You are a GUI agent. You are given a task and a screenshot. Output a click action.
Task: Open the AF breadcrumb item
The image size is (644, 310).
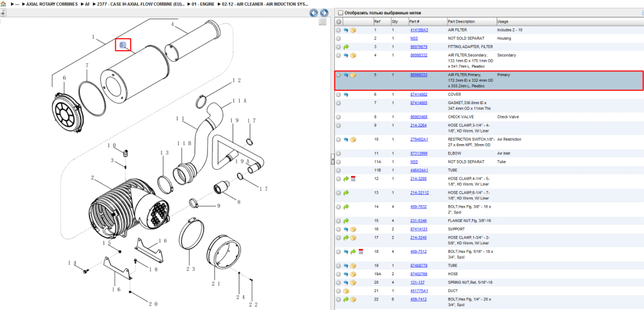[x=88, y=4]
